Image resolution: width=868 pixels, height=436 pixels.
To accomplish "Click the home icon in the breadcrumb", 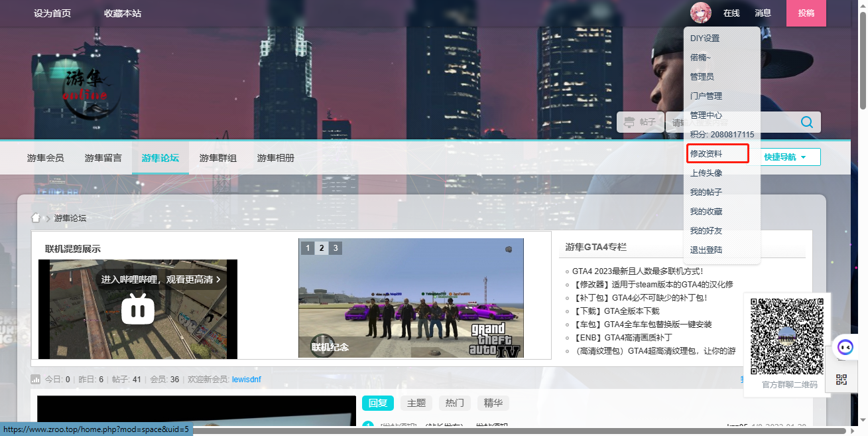I will tap(36, 218).
